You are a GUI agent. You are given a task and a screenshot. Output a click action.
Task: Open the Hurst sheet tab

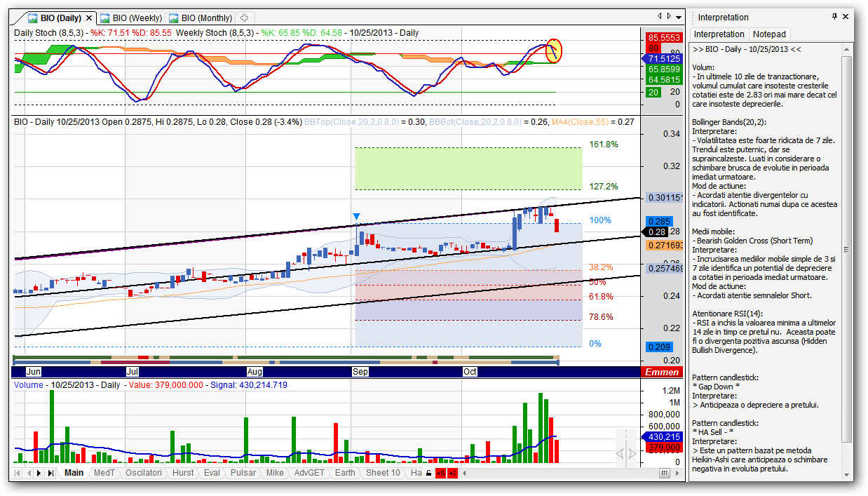click(x=183, y=473)
